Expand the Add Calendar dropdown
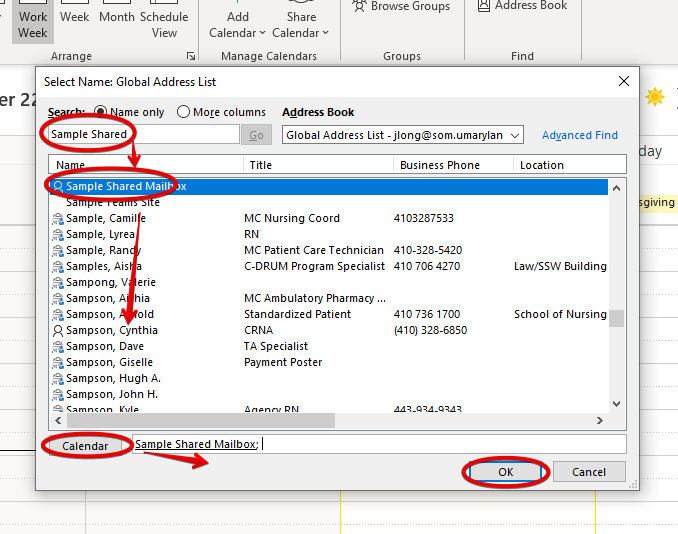This screenshot has width=678, height=534. [238, 25]
